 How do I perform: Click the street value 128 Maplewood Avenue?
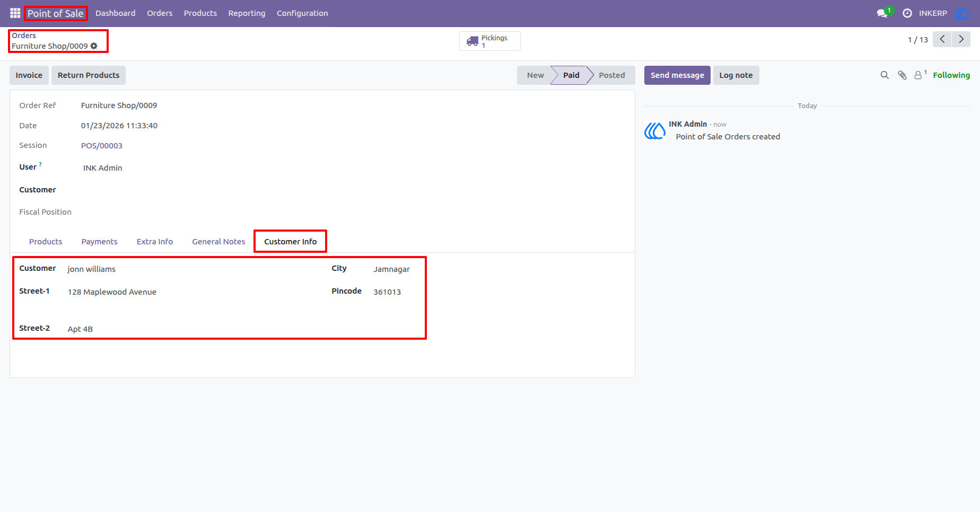[x=112, y=292]
